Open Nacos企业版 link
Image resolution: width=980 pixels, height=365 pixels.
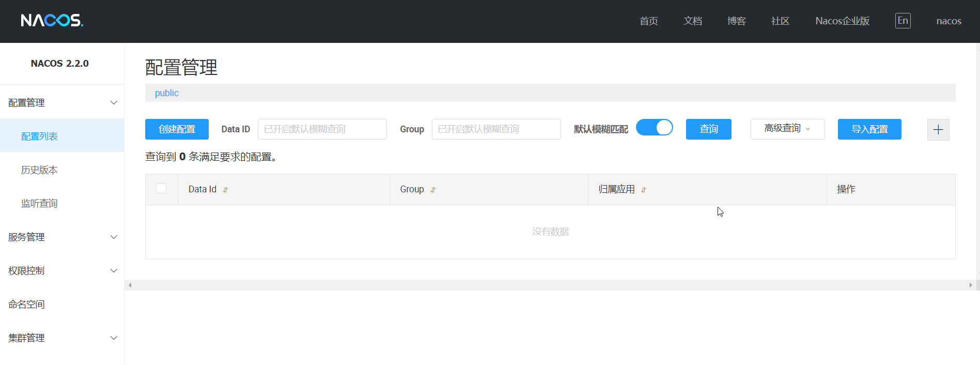(843, 21)
